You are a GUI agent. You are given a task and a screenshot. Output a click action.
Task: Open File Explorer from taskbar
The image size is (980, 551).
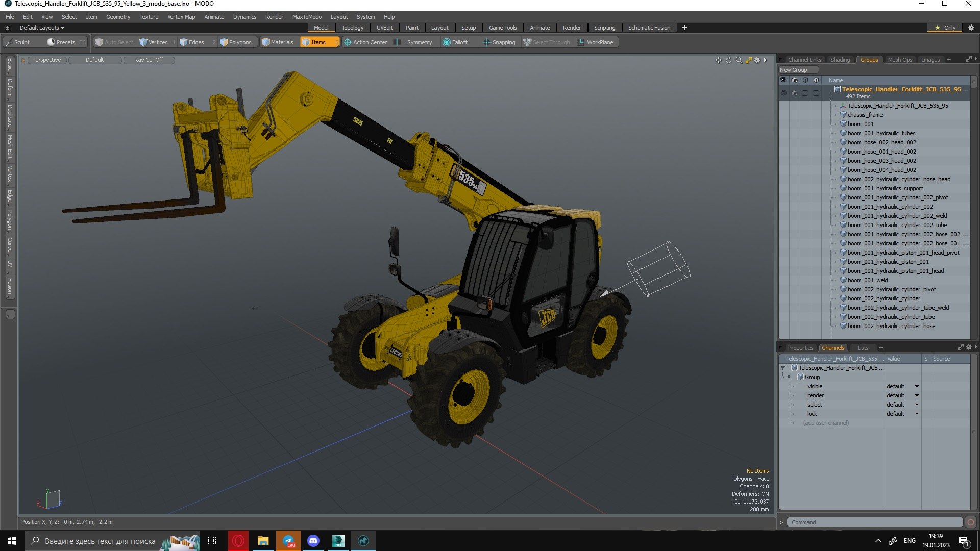263,541
